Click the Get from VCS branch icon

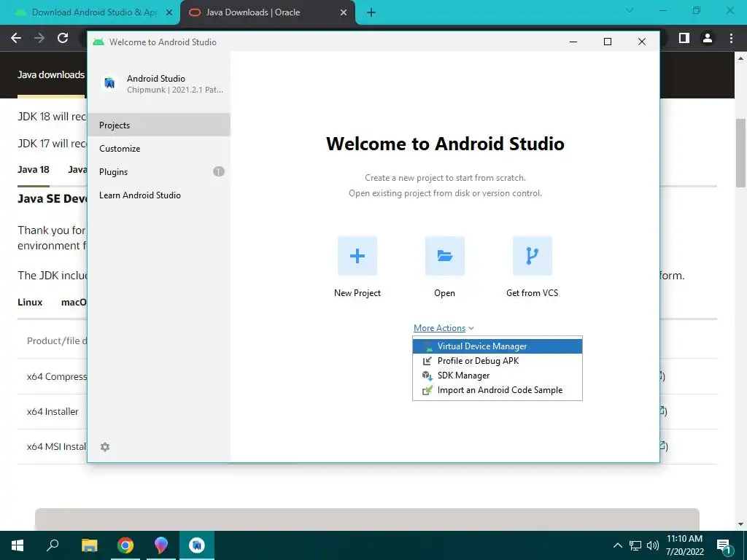532,256
